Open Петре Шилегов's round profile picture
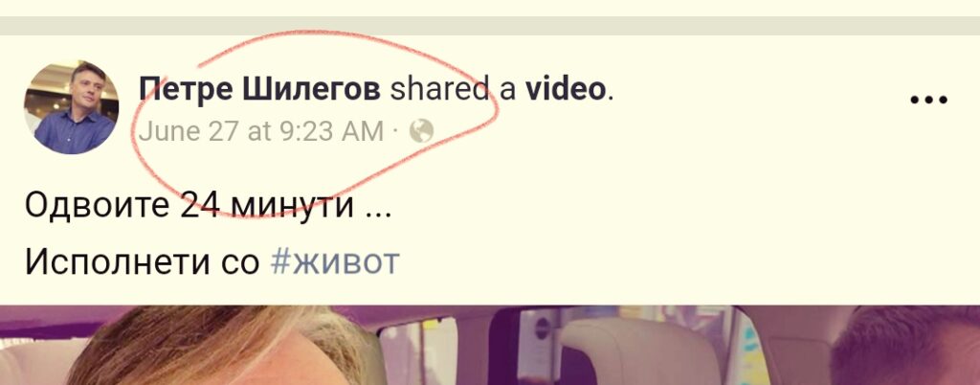Viewport: 980px width, 385px height. click(x=71, y=107)
